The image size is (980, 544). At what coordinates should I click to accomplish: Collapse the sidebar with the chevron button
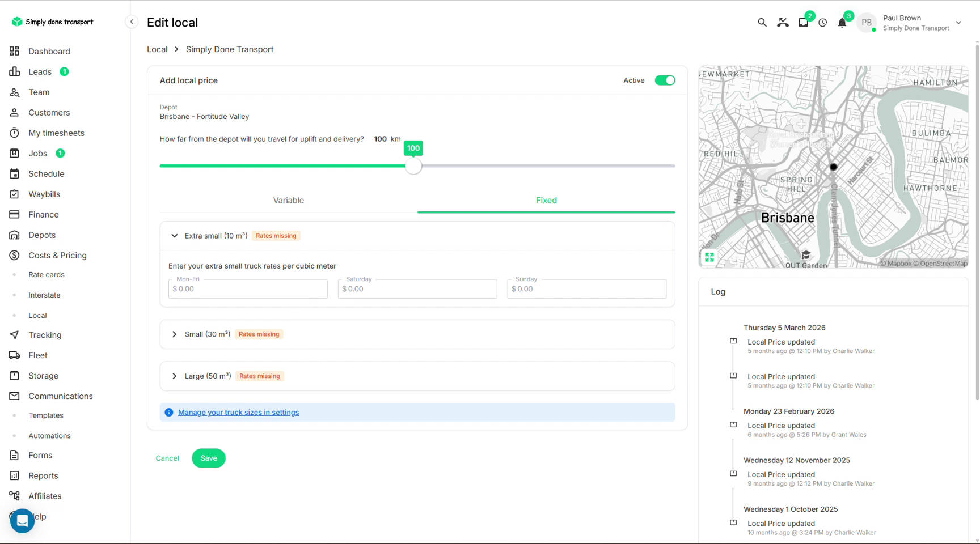point(132,22)
